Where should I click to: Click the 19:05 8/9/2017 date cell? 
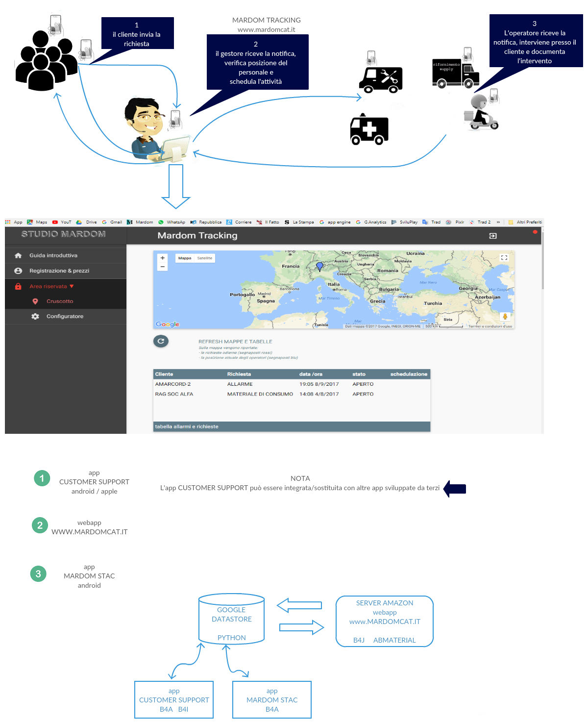(319, 384)
